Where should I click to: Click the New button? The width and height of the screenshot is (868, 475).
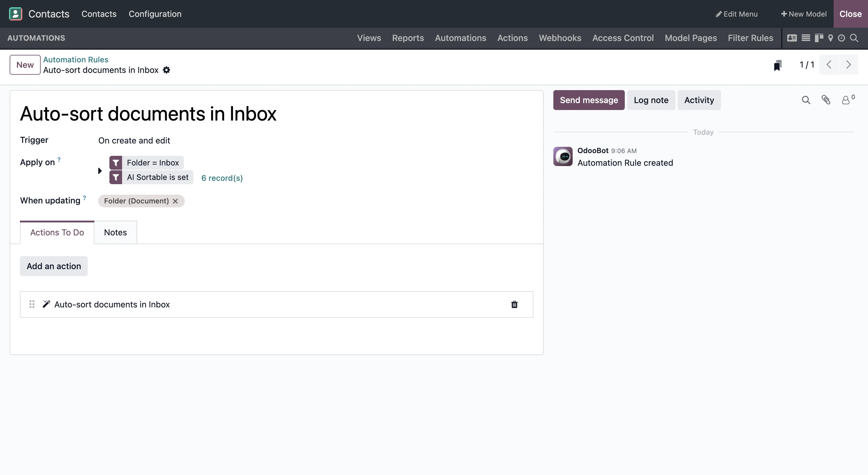[25, 65]
